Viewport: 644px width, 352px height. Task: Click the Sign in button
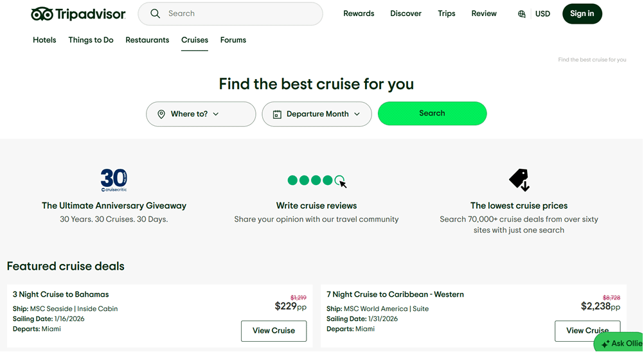pyautogui.click(x=582, y=14)
